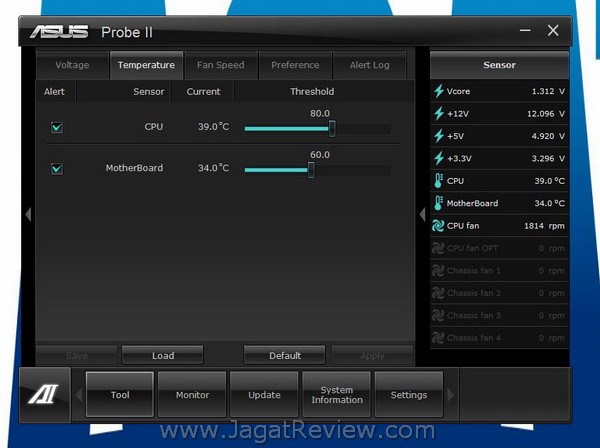Show previous items in bottom menu bar
600x448 pixels.
pyautogui.click(x=78, y=395)
